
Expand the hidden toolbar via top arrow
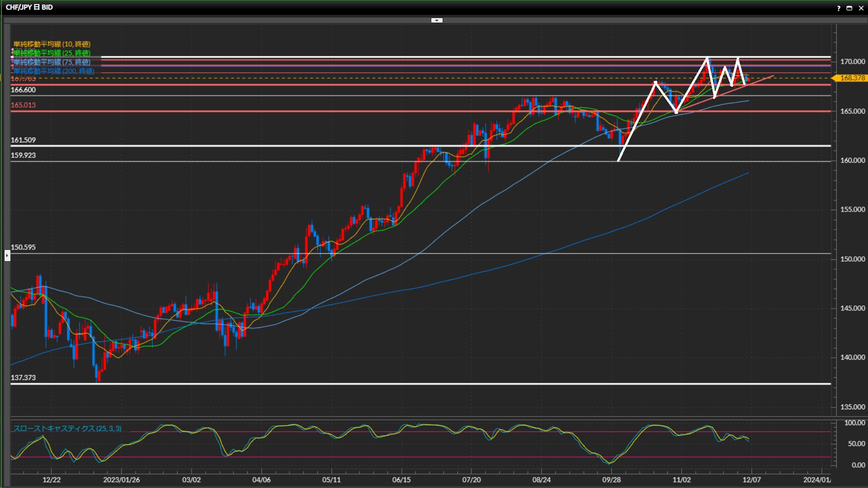pos(437,20)
